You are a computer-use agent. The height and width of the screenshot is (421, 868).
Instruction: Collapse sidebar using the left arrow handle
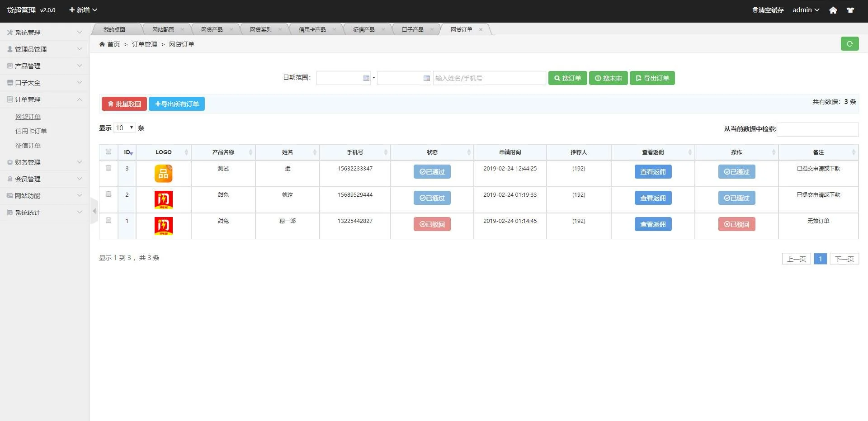point(94,211)
